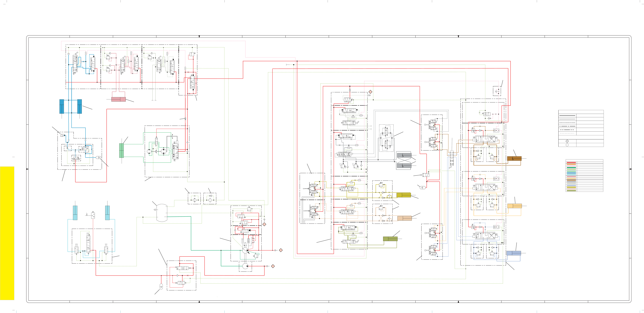Click the green double cylinder symbol

pyautogui.click(x=121, y=150)
